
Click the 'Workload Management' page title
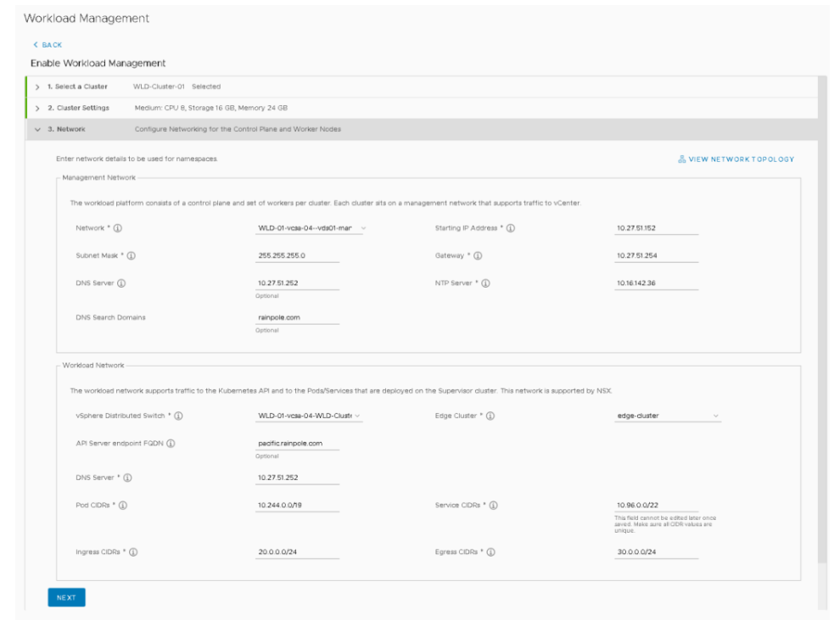(87, 18)
